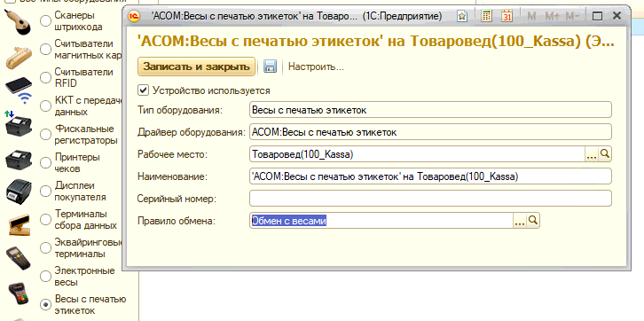Click the acquiring terminal device icon
The image size is (644, 321).
click(19, 293)
